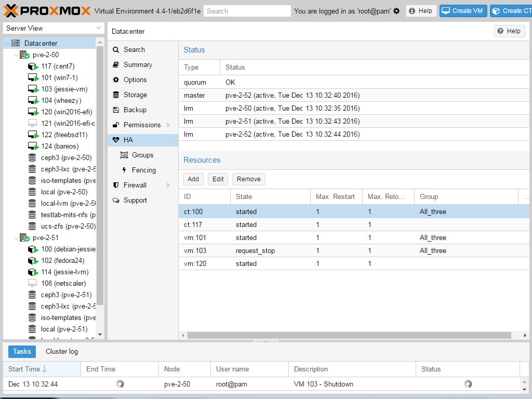Click the Summary book icon

(116, 65)
